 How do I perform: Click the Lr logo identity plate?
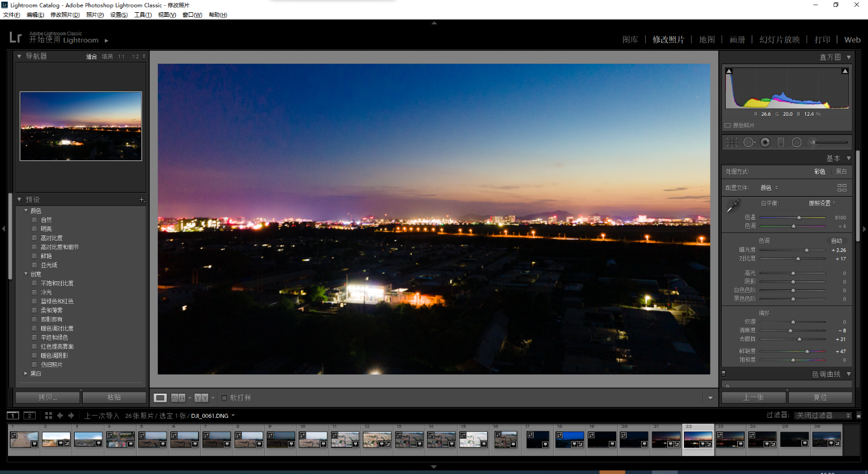[x=16, y=38]
